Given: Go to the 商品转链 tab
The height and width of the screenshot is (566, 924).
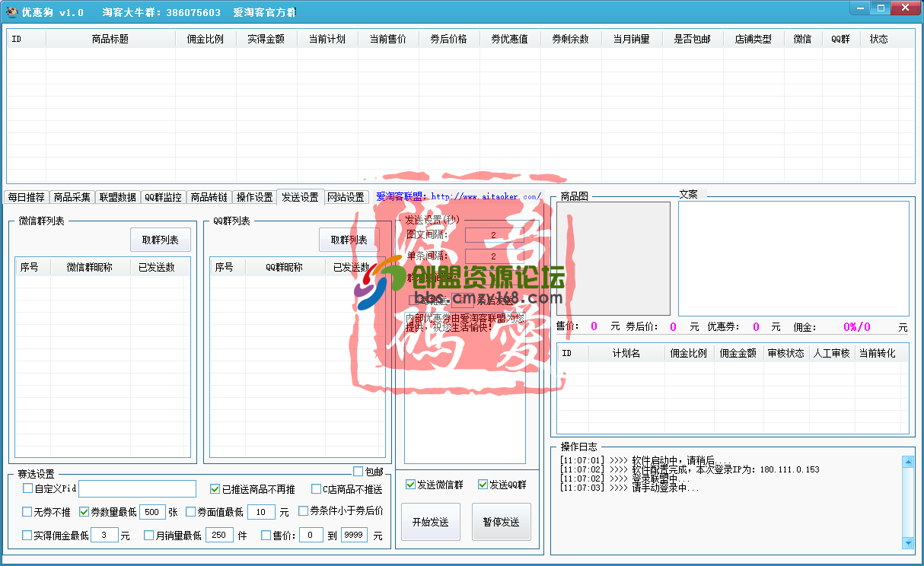Looking at the screenshot, I should click(x=209, y=197).
